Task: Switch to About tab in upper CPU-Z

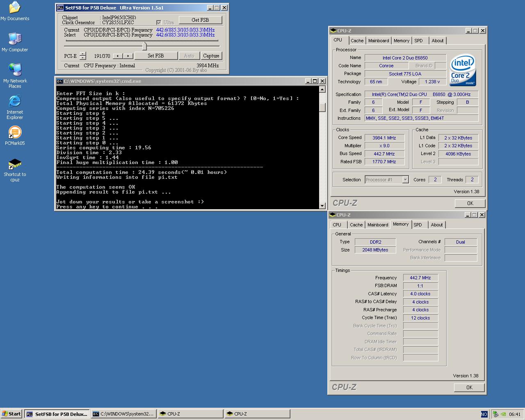Action: [438, 41]
